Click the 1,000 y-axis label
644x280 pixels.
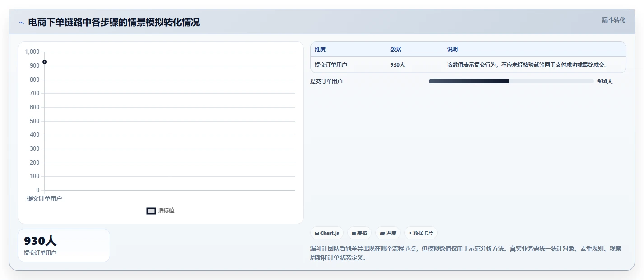point(32,52)
